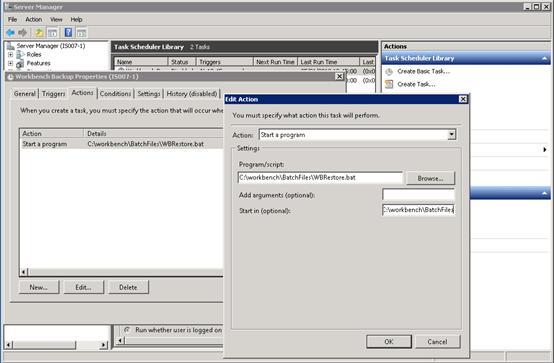Click the Create Task... link
This screenshot has height=363, width=554.
tap(416, 84)
